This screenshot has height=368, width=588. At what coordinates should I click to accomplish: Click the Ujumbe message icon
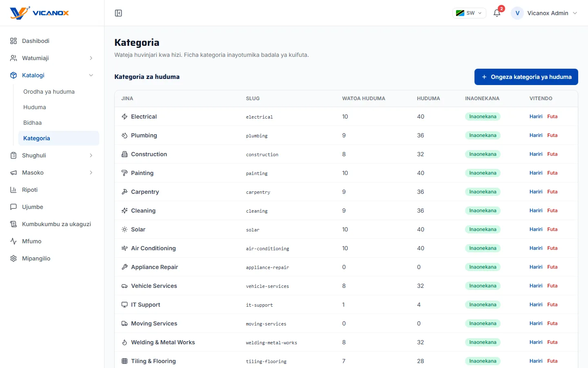[13, 207]
